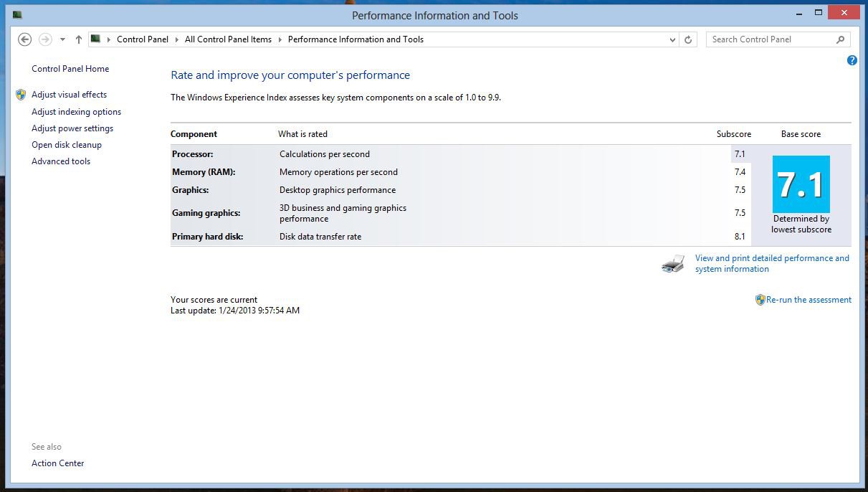868x492 pixels.
Task: Click the 'Desktop graphics performance' description
Action: point(338,190)
